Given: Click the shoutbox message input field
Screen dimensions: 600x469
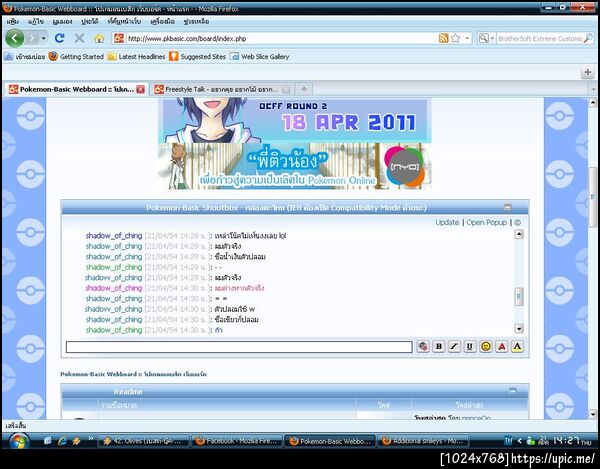Looking at the screenshot, I should (239, 347).
